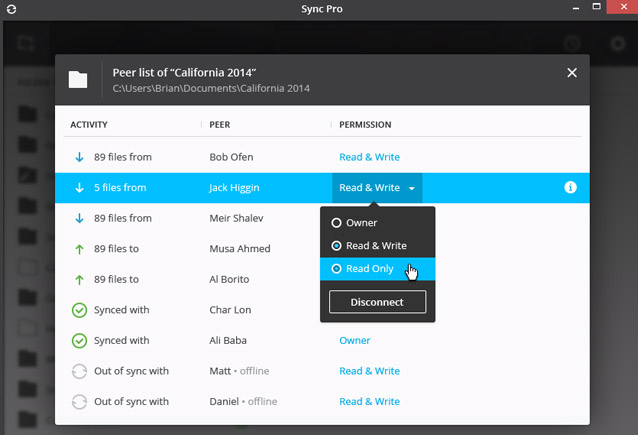Click out-of-sync icon for Daniel
Screen dimensions: 638x435
79,402
